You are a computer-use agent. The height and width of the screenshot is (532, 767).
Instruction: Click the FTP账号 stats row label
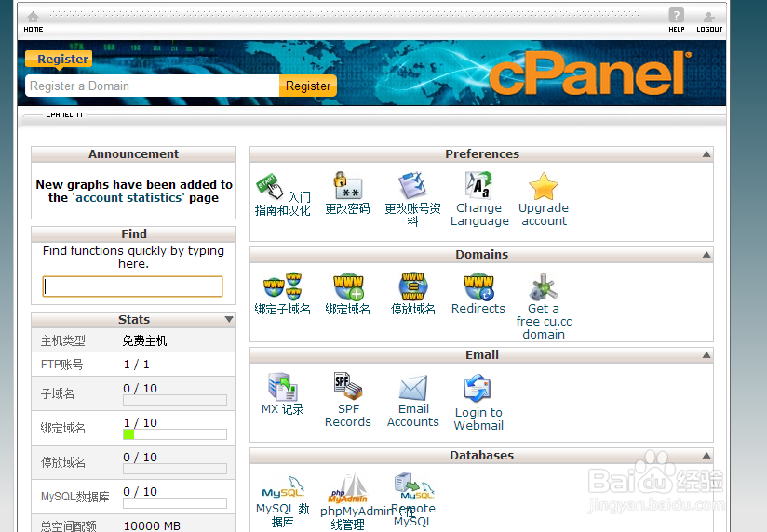tap(61, 365)
